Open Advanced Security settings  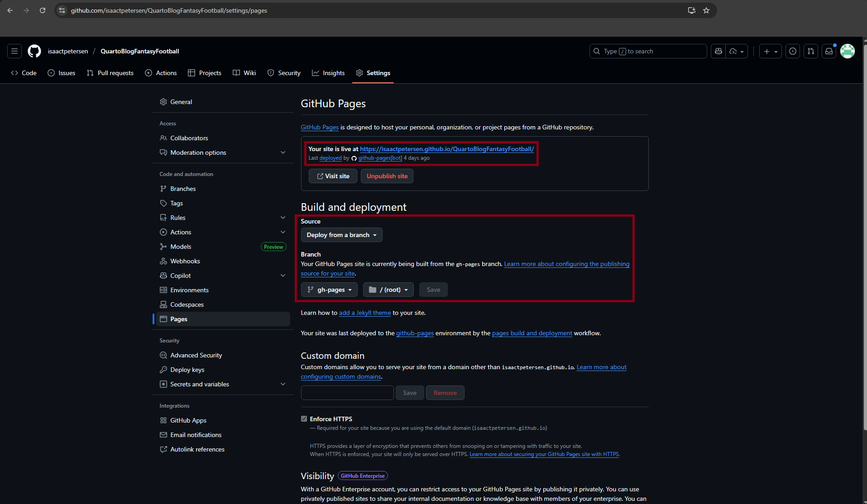click(223, 355)
